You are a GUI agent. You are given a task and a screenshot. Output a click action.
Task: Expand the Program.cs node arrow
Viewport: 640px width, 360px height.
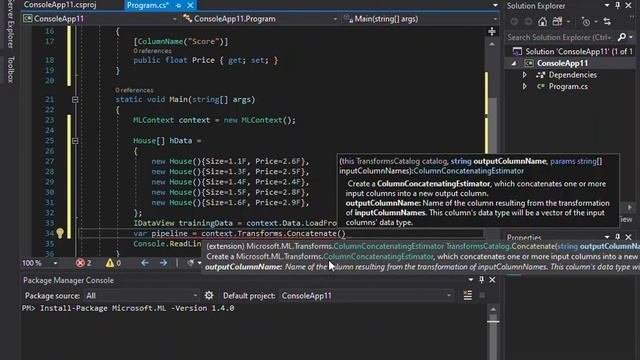tap(524, 87)
